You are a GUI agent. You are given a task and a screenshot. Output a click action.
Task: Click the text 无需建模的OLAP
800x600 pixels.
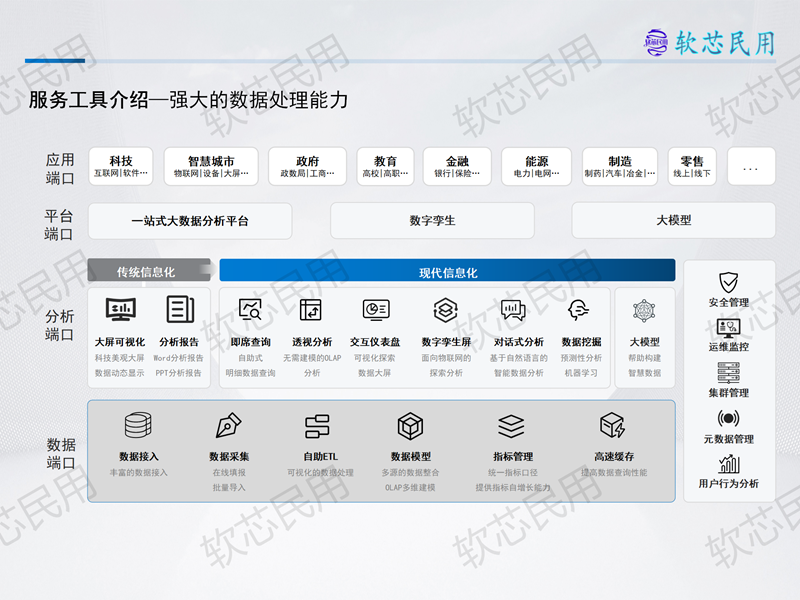[312, 358]
